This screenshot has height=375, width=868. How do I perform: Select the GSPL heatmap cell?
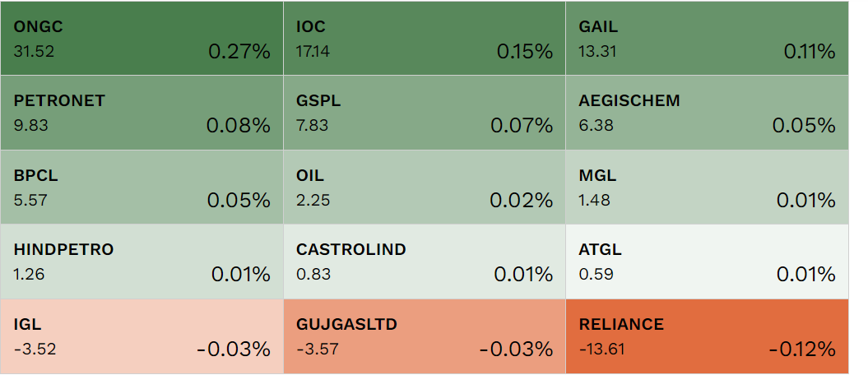coord(424,113)
